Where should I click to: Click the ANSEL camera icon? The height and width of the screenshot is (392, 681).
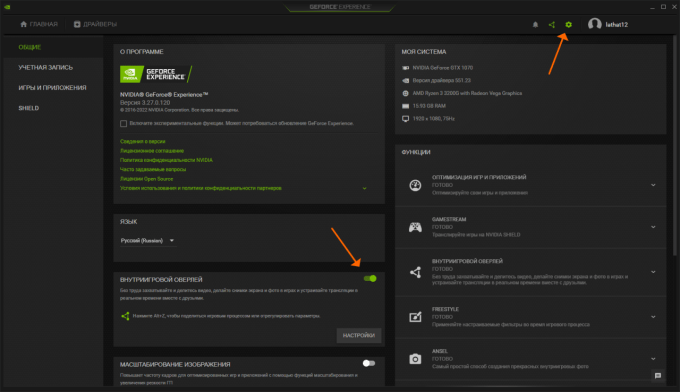tap(415, 359)
